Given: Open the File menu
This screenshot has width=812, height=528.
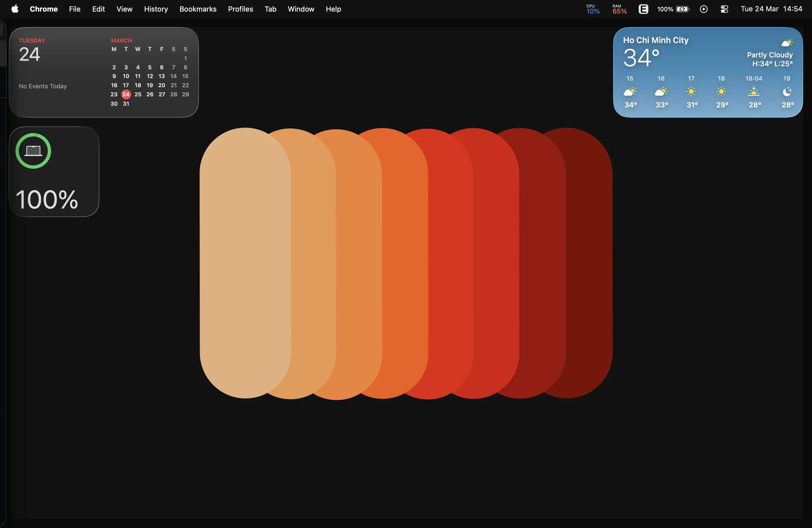Looking at the screenshot, I should point(75,9).
